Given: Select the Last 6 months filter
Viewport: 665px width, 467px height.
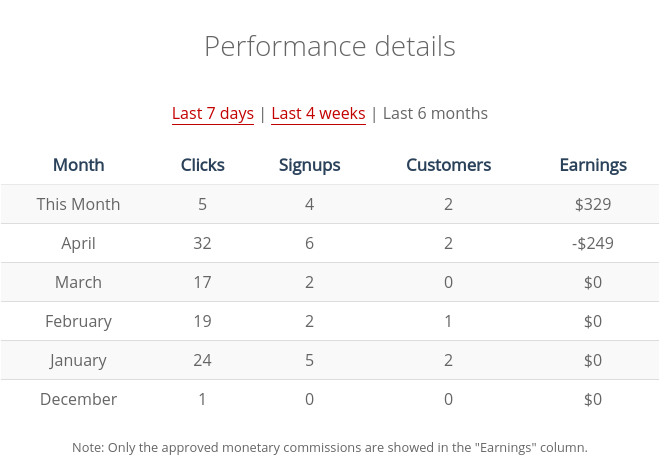Looking at the screenshot, I should pyautogui.click(x=435, y=113).
